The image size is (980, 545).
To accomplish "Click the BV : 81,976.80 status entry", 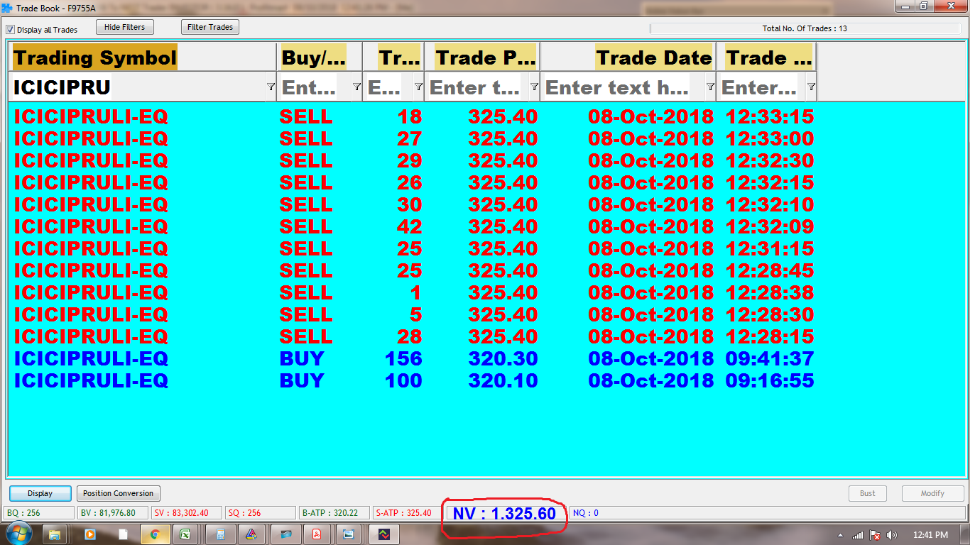I will click(x=113, y=513).
